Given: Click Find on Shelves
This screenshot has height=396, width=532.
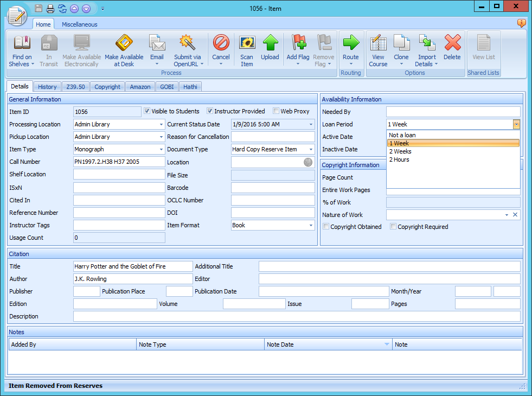Looking at the screenshot, I should coord(21,49).
